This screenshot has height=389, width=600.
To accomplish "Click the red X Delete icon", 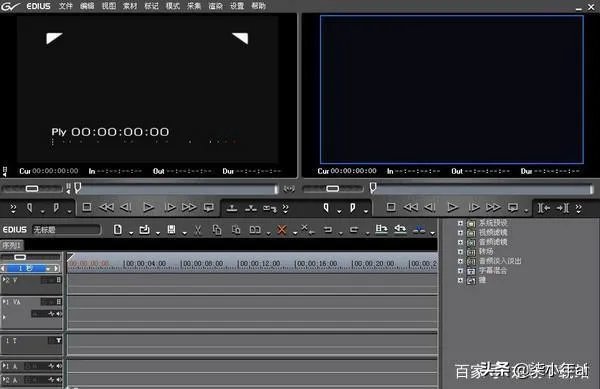I will (x=282, y=229).
